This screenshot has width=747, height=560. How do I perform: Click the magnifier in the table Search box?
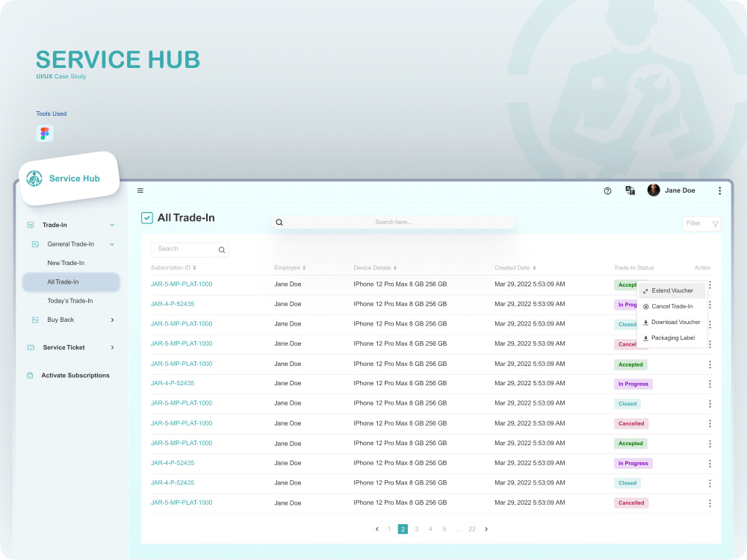[x=222, y=249]
